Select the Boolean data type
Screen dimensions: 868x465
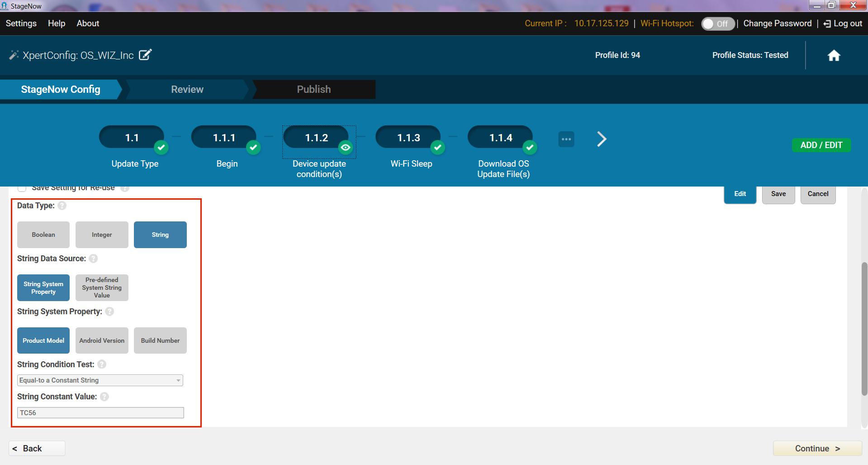coord(43,235)
